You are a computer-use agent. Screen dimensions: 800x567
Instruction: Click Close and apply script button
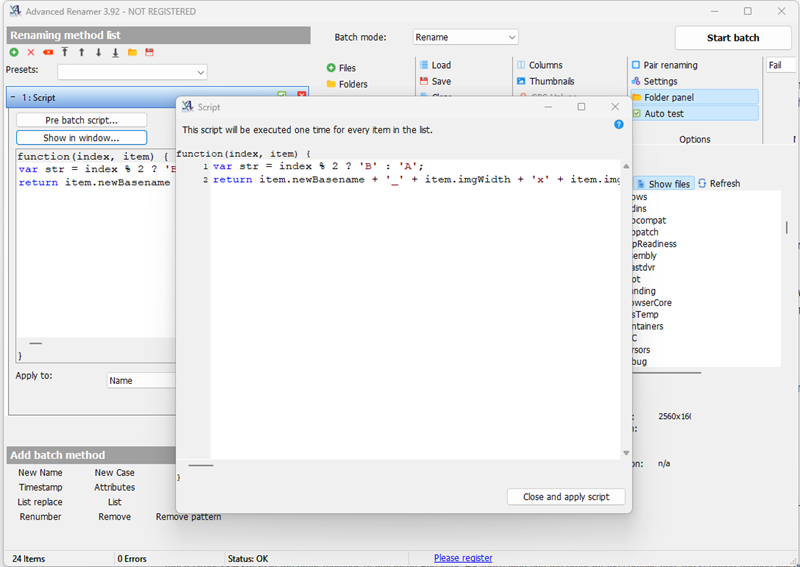click(x=566, y=497)
